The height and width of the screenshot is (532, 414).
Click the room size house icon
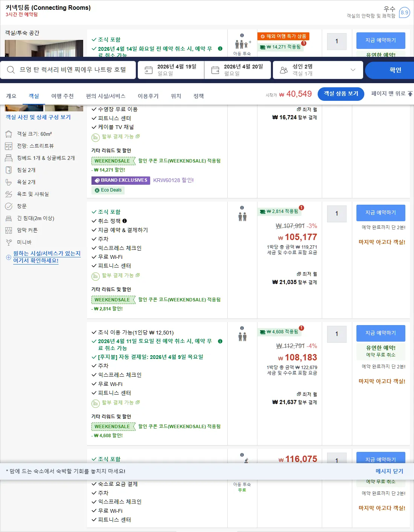[9, 134]
